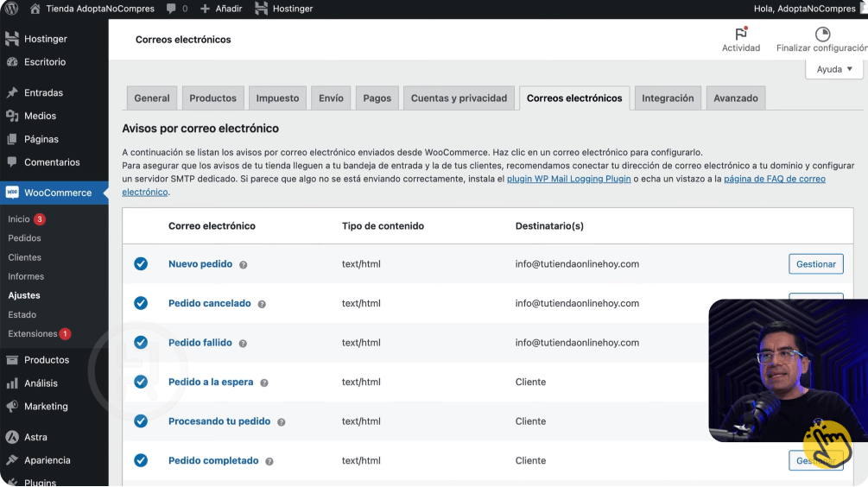Show help tooltip for Procesando tu pedido
Viewport: 868px width, 487px height.
282,422
